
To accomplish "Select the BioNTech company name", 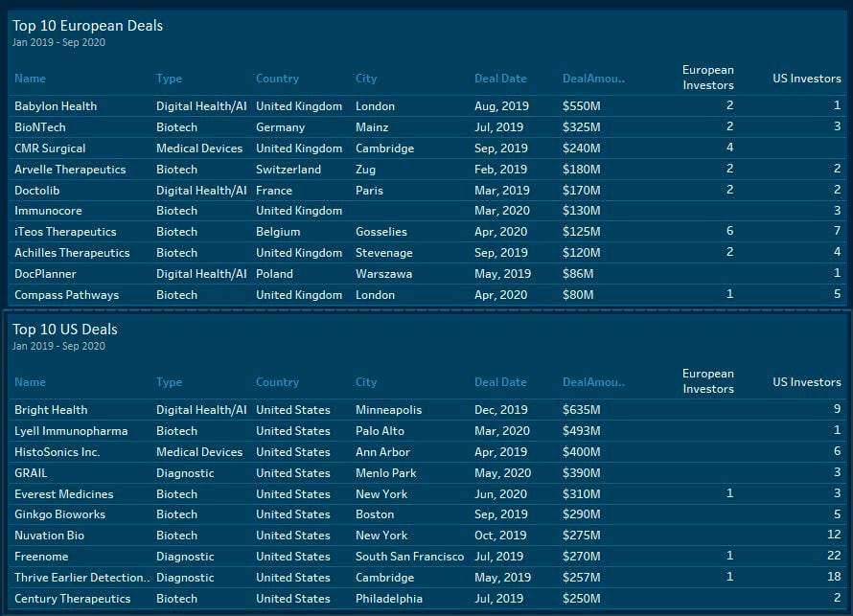I will coord(40,127).
